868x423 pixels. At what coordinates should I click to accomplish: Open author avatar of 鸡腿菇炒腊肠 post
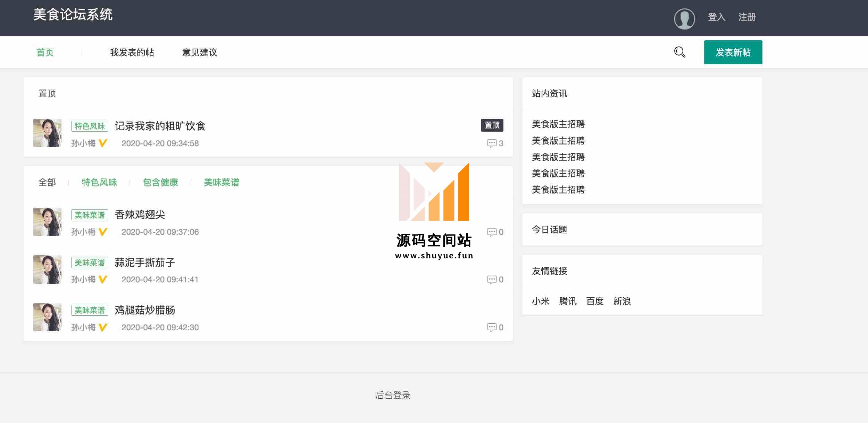tap(47, 317)
